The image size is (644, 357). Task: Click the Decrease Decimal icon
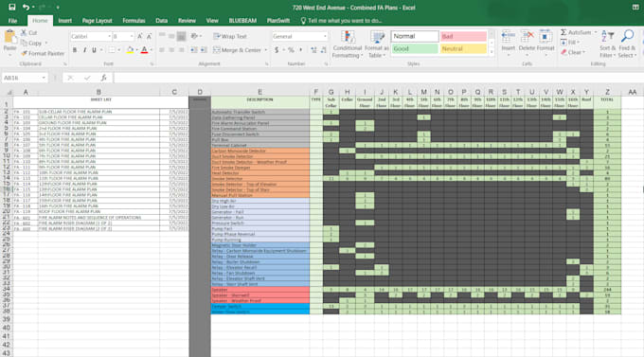323,50
